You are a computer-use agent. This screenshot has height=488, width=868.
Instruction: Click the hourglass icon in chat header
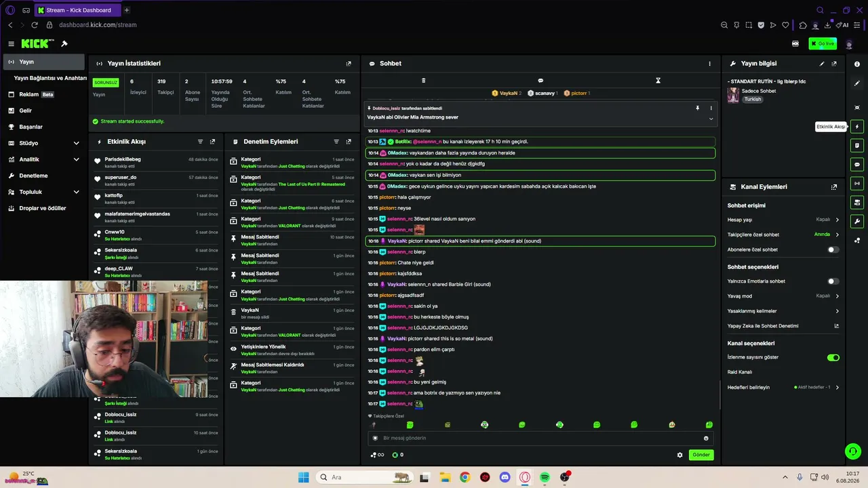pos(658,81)
